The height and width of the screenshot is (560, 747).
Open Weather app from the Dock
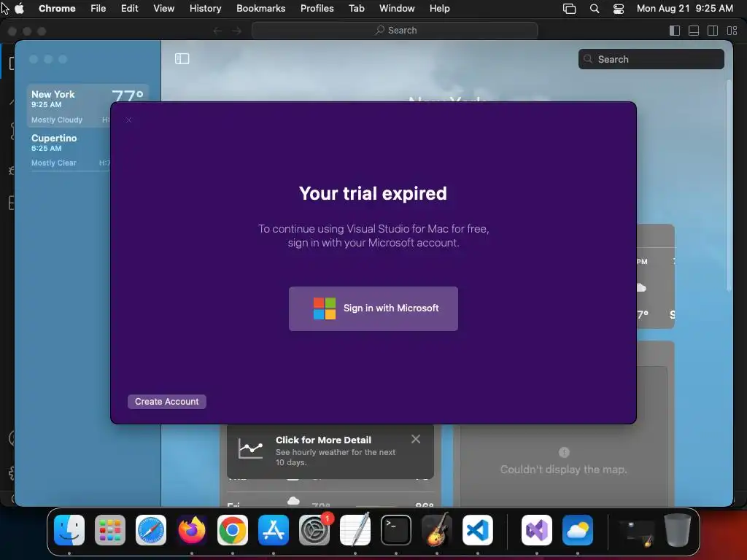(578, 530)
